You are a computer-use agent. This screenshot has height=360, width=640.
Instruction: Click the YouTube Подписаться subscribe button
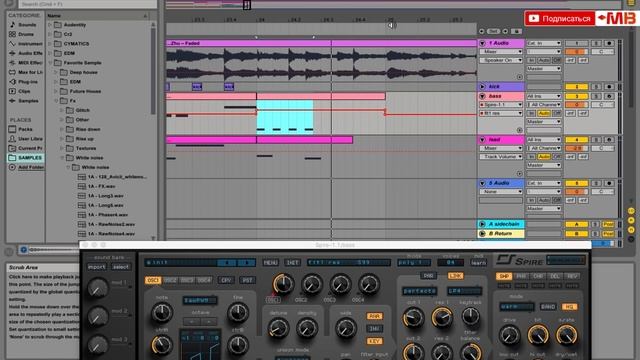point(559,18)
